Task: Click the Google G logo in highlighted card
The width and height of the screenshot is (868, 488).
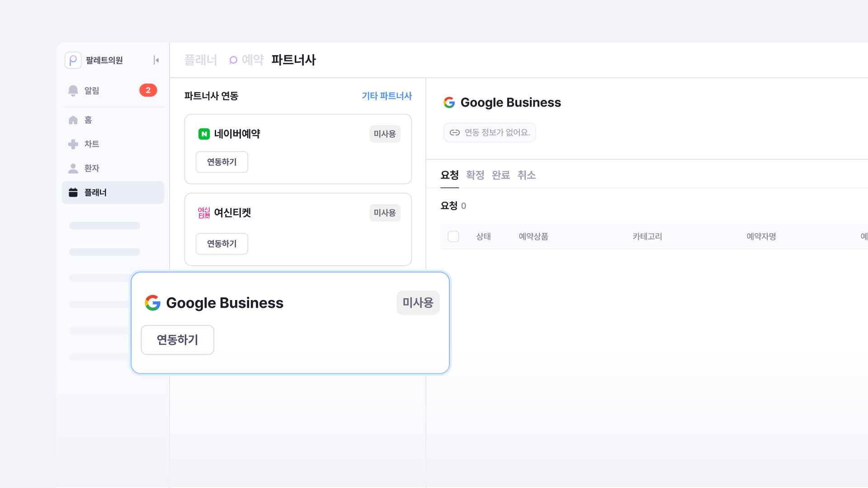Action: pos(153,303)
